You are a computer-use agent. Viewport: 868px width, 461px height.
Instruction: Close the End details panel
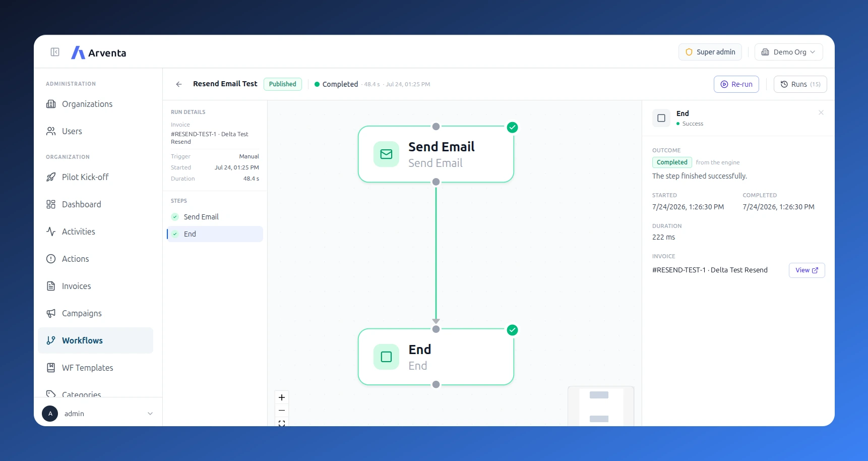click(821, 112)
